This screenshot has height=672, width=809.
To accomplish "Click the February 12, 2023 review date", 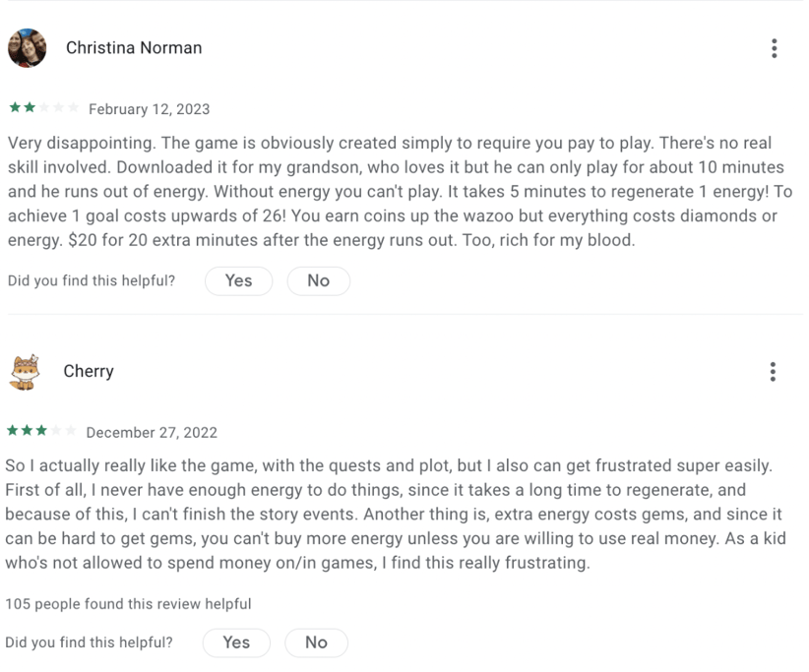I will point(149,109).
